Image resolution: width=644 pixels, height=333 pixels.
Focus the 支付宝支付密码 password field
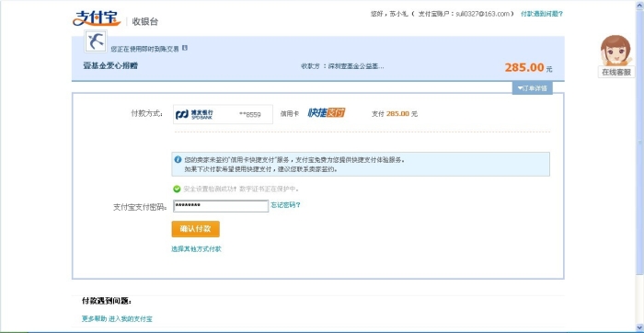221,206
